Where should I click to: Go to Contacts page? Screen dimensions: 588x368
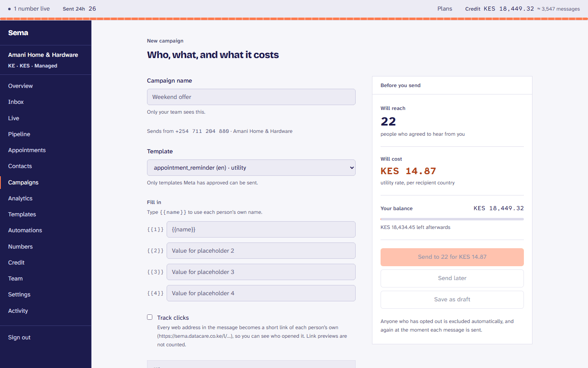pyautogui.click(x=46, y=166)
